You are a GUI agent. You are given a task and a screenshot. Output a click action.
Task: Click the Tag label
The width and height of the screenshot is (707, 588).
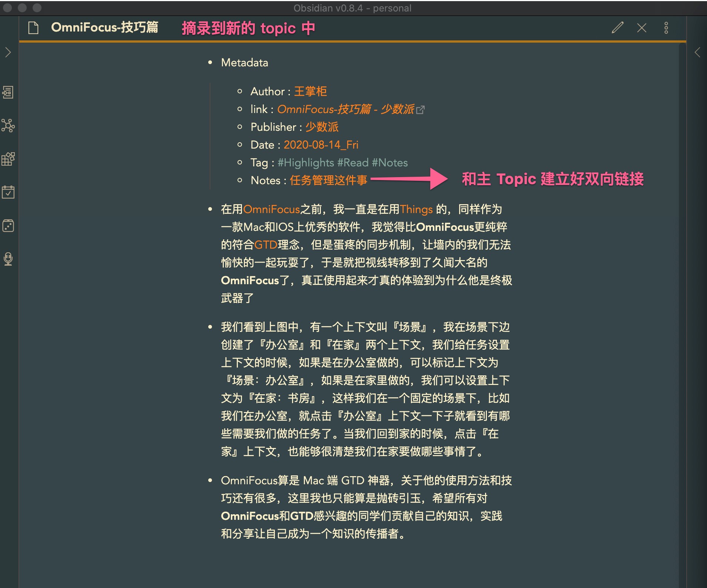click(259, 162)
